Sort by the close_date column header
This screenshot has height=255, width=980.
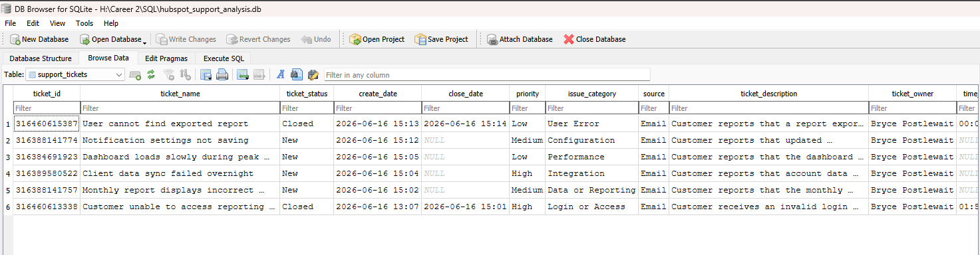pyautogui.click(x=466, y=94)
